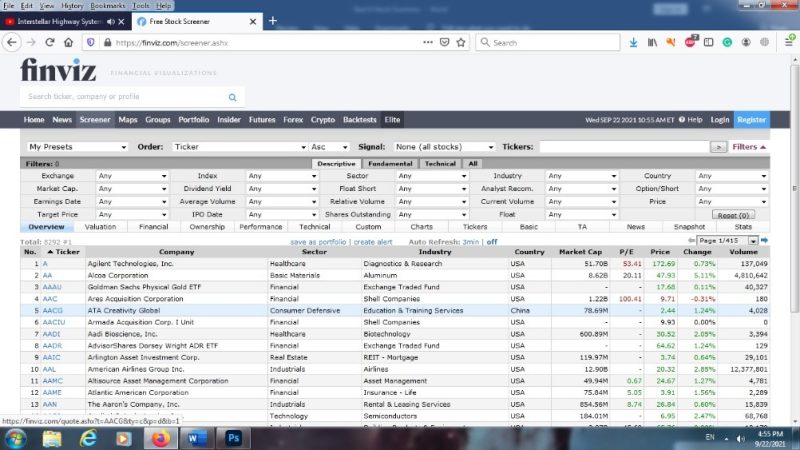The image size is (800, 450).
Task: Click the taskbar volume speaker icon
Action: (740, 438)
